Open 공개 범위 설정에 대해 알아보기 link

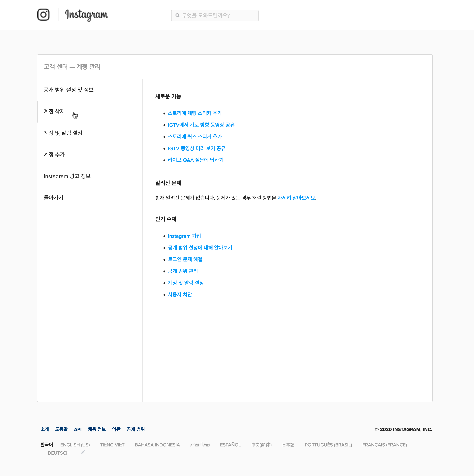point(200,248)
